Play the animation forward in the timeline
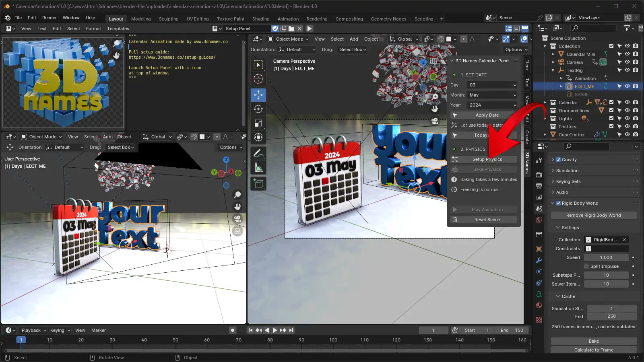 click(x=275, y=330)
